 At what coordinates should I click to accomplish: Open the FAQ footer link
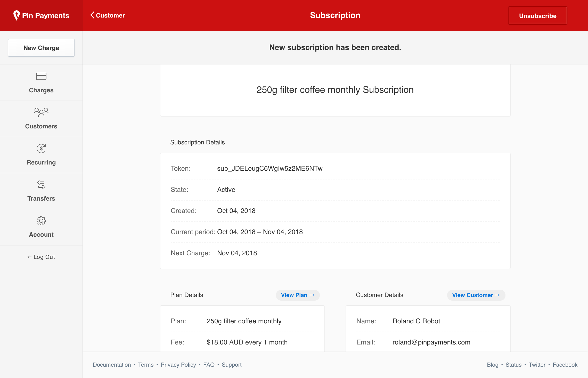209,365
